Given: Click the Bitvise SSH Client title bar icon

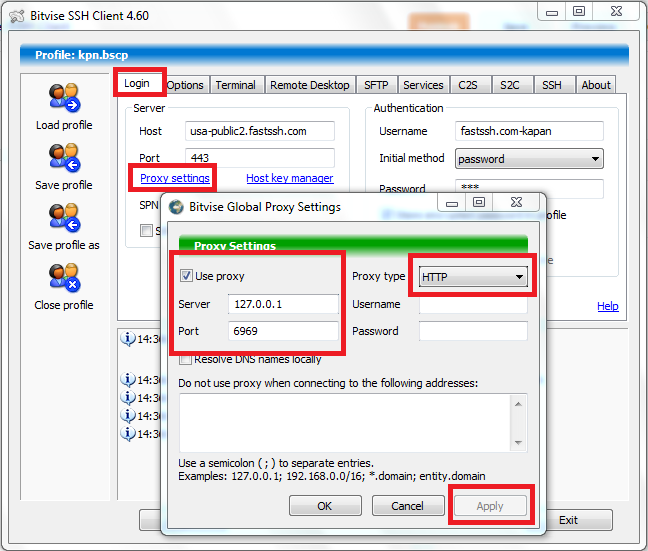Looking at the screenshot, I should tap(17, 16).
